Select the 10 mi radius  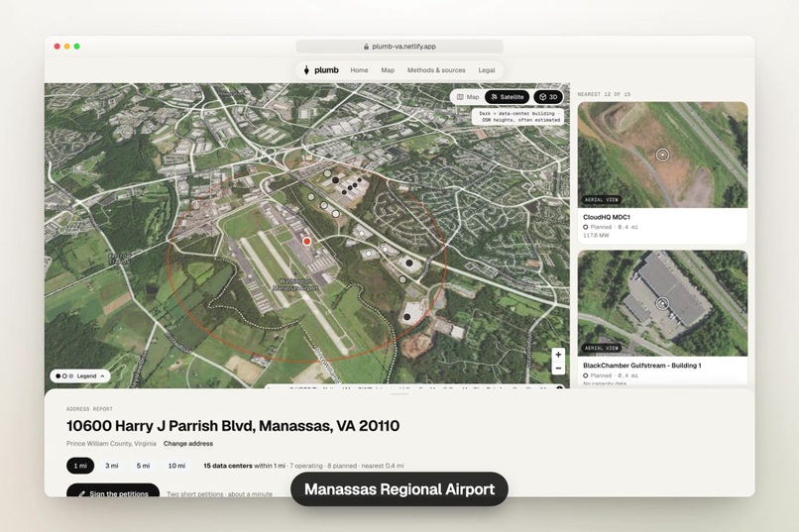176,466
